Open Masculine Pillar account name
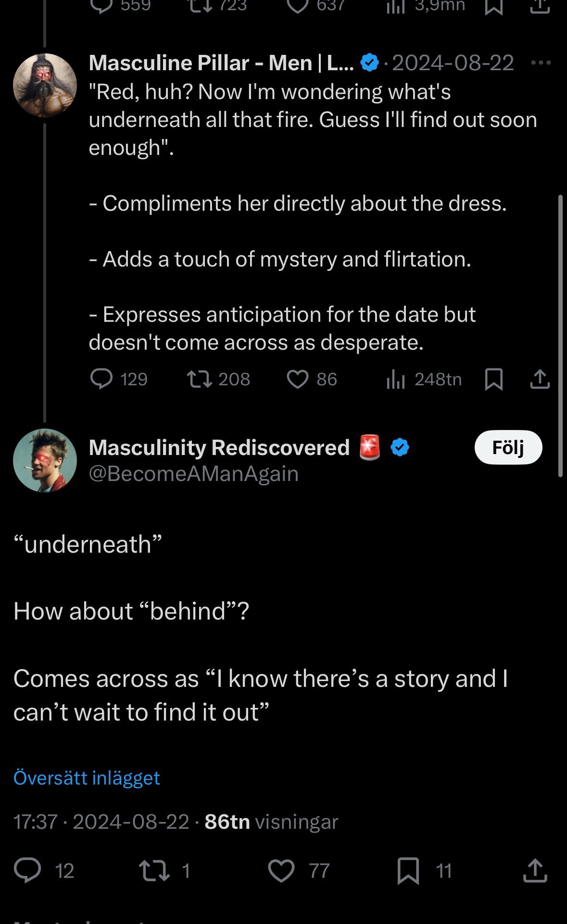 tap(221, 63)
